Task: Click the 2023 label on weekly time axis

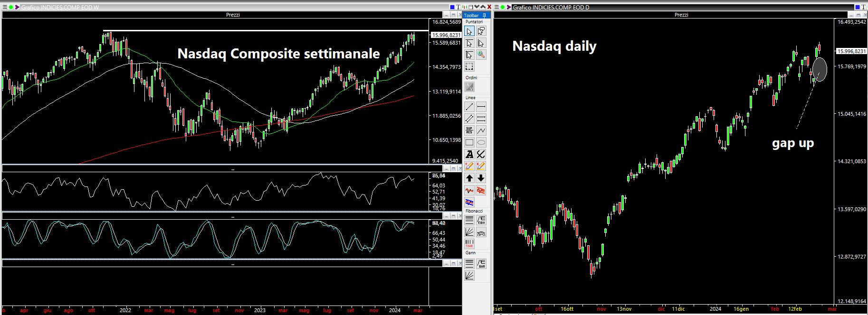Action: 260,310
